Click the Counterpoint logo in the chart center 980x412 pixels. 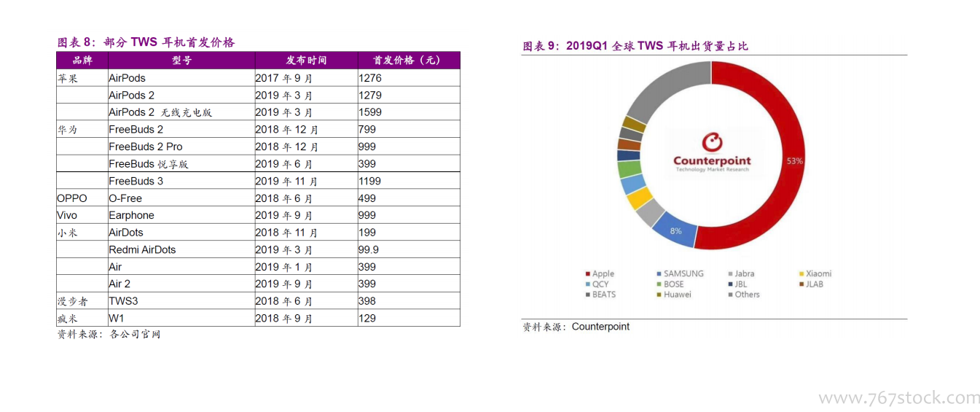(x=712, y=152)
